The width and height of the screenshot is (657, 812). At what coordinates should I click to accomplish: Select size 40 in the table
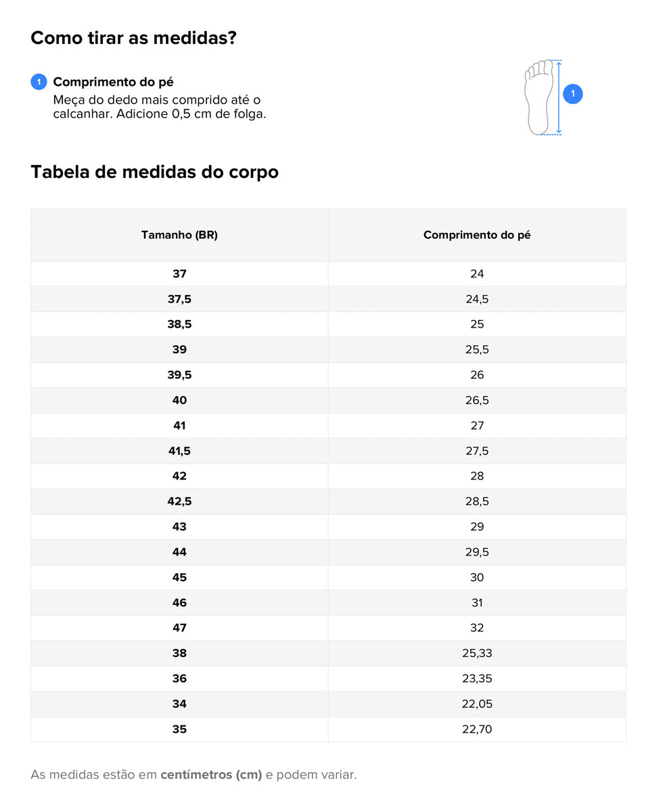click(179, 401)
